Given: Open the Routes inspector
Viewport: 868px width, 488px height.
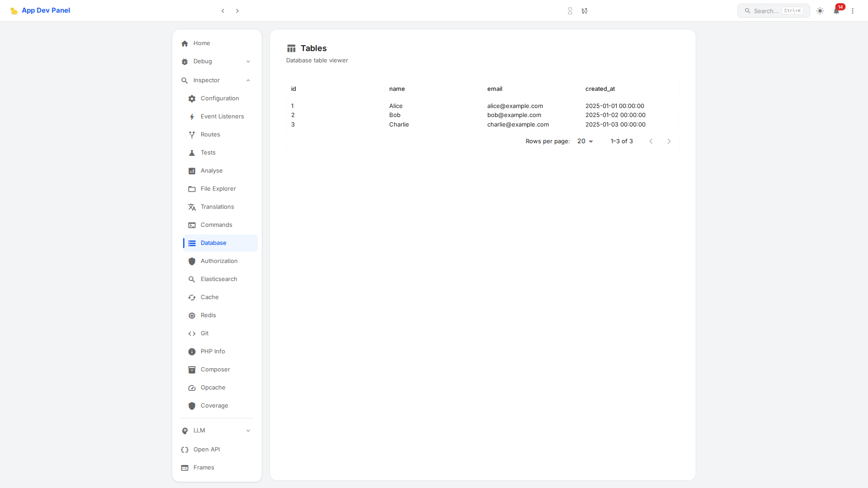Looking at the screenshot, I should (x=210, y=134).
